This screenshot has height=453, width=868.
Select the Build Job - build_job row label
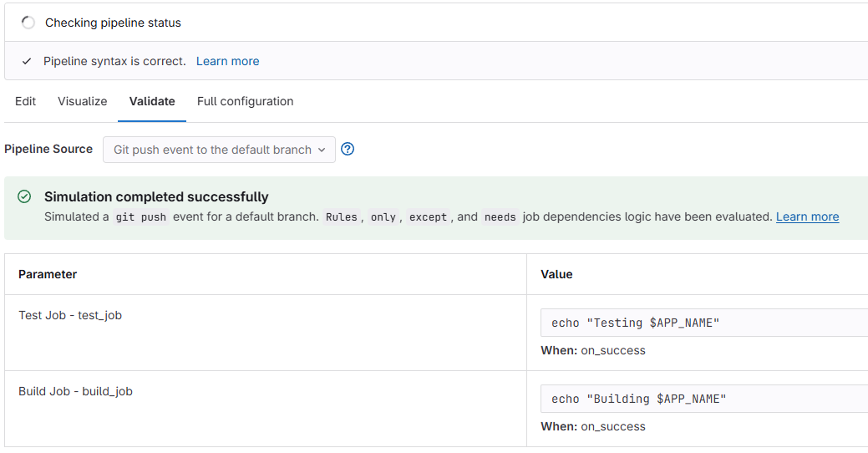[x=75, y=391]
